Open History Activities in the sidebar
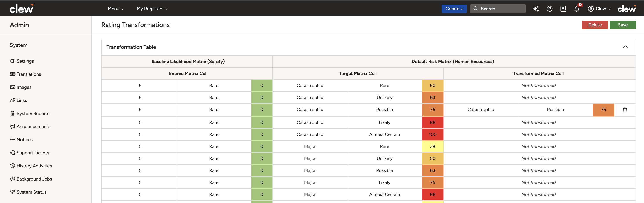 [34, 166]
